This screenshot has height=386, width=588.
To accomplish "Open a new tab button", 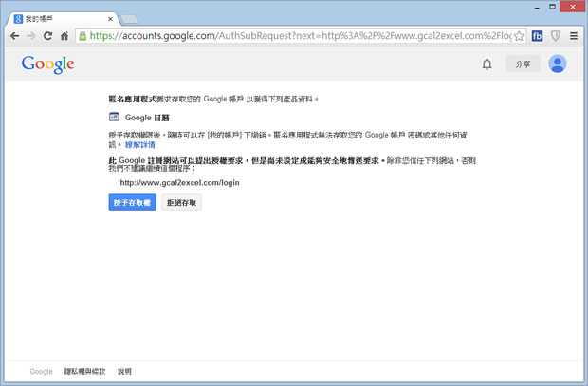I will pyautogui.click(x=129, y=19).
